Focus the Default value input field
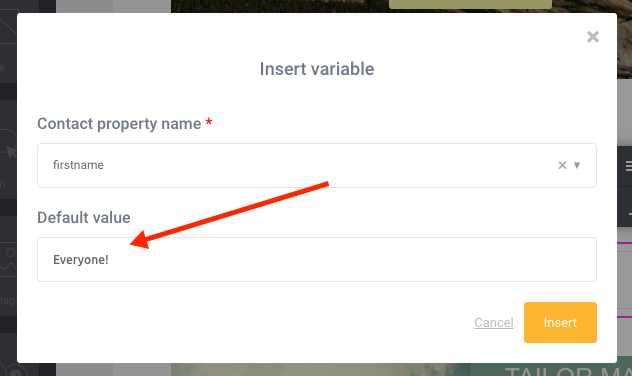632x376 pixels. click(317, 260)
